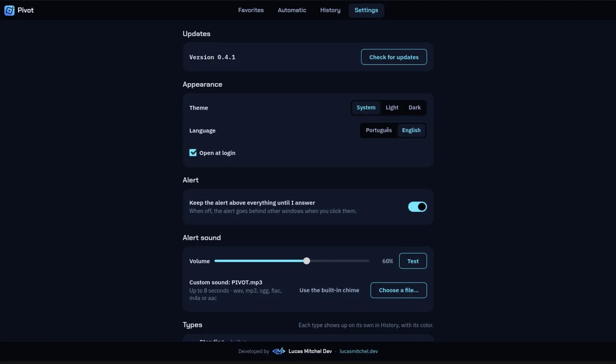616x364 pixels.
Task: Change language to Português
Action: [x=379, y=130]
